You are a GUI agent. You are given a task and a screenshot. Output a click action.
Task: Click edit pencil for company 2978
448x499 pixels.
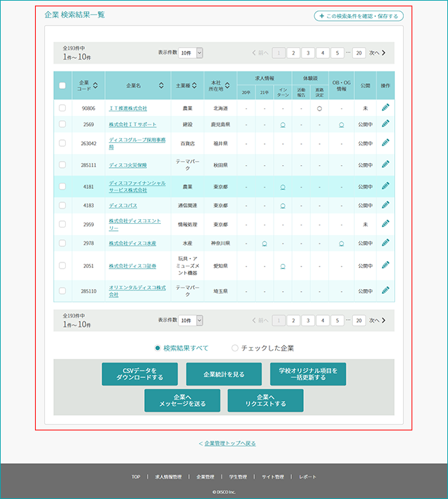[385, 243]
